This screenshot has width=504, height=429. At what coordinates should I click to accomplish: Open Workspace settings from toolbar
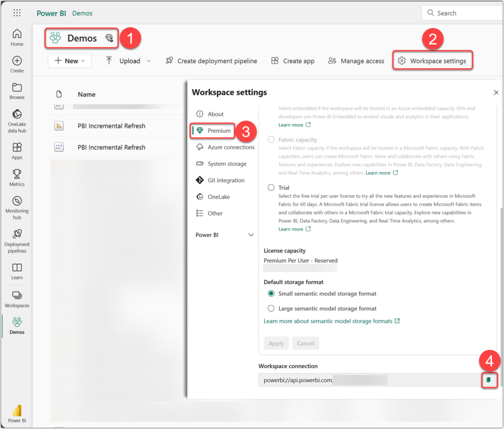[432, 61]
